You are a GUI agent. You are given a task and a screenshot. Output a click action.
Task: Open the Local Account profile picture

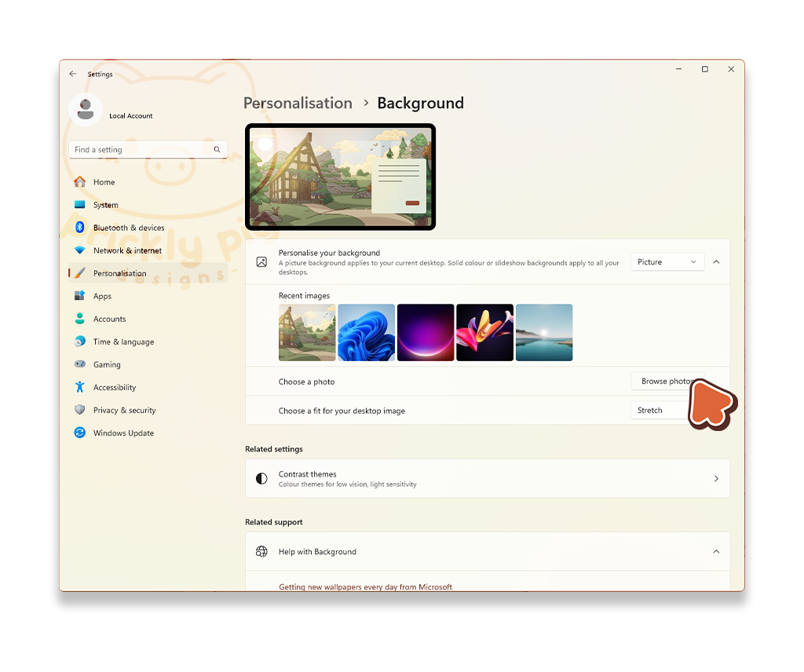86,110
